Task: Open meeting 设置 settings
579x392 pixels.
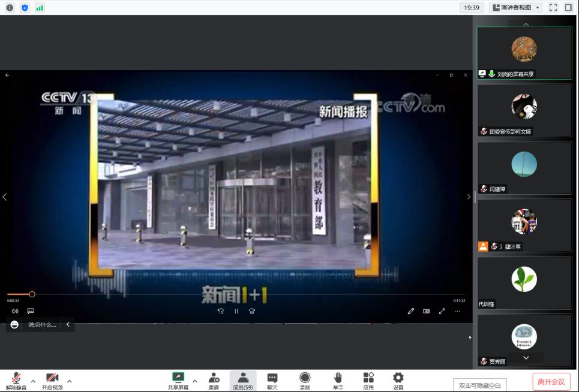Action: [x=398, y=381]
